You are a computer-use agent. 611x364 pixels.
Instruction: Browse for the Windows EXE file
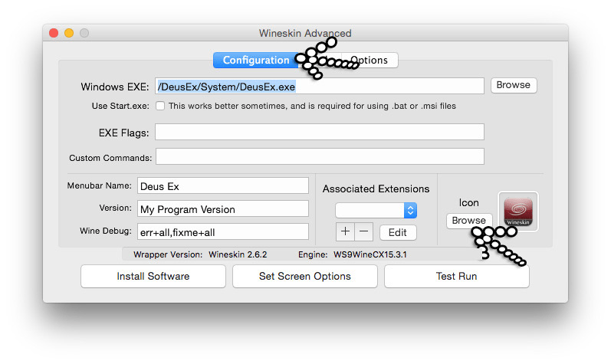click(514, 85)
